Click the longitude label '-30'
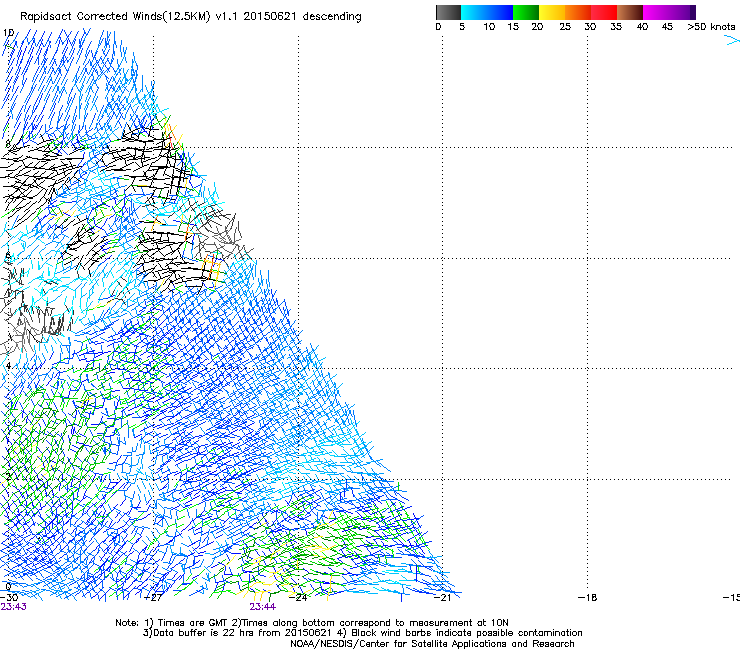Screen dimensions: 740x650 [9, 597]
